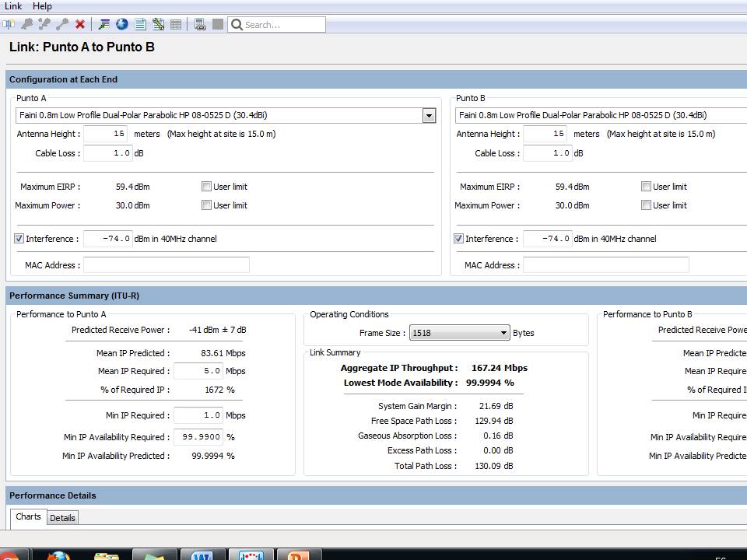Viewport: 747px width, 560px height.
Task: Click Excess Path Loss value 0.00 dB
Action: coord(498,450)
